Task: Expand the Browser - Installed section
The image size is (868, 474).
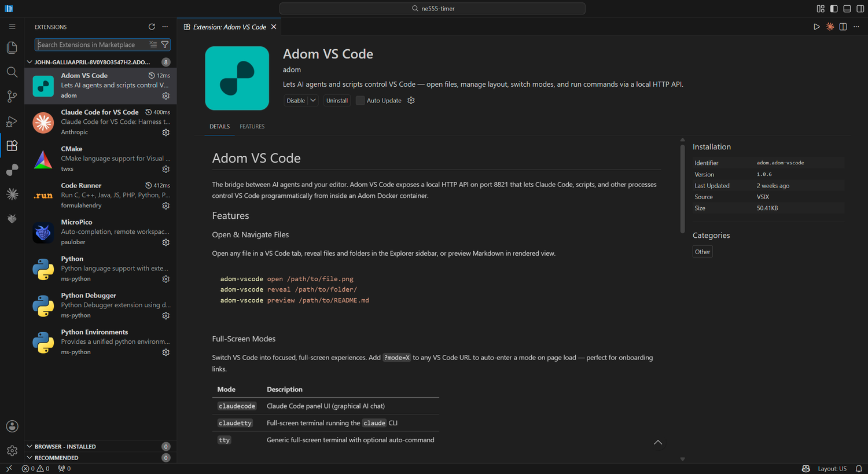Action: [100, 447]
